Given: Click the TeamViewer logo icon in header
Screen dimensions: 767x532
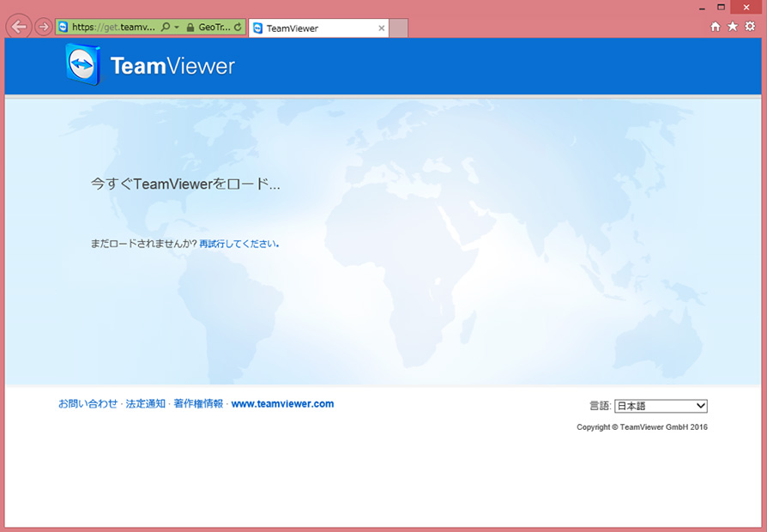Looking at the screenshot, I should pos(83,64).
